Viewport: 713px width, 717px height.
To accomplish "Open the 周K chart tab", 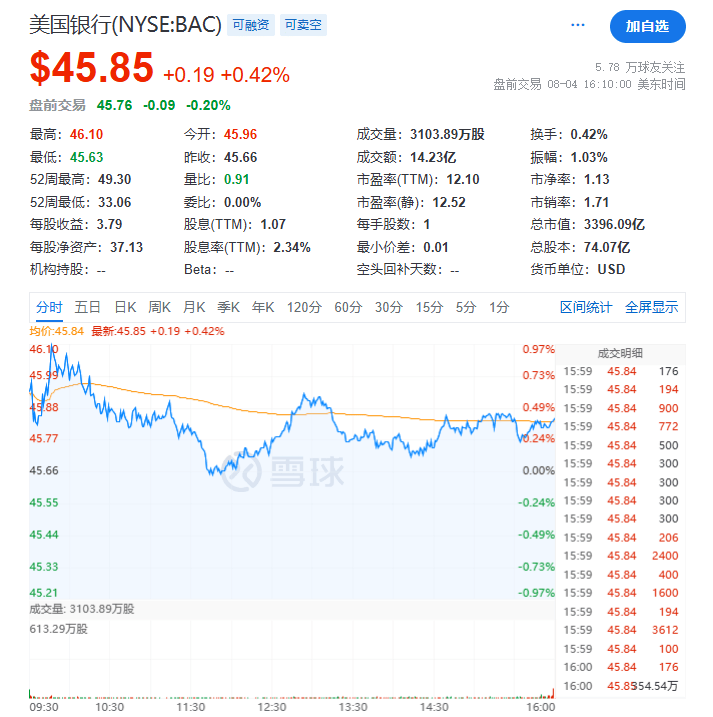I will [x=160, y=307].
